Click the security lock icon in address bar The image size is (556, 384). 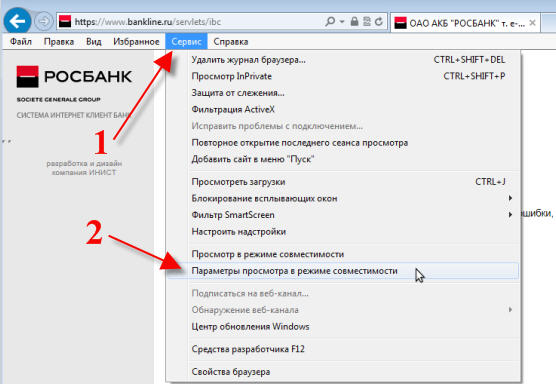pos(354,22)
